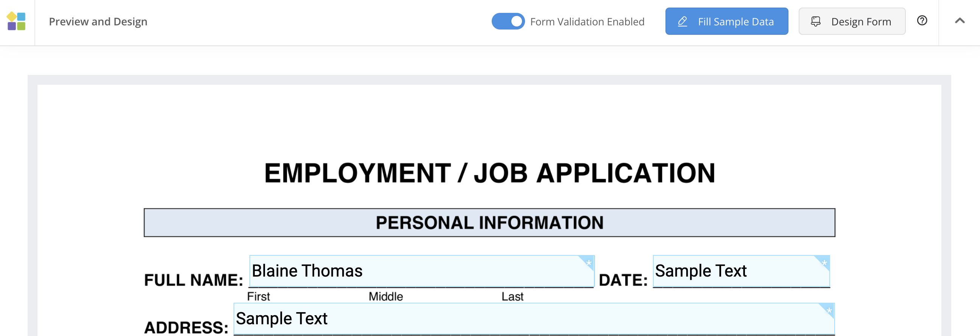The height and width of the screenshot is (336, 980).
Task: Click the Middle sublabel under the name field
Action: click(385, 297)
